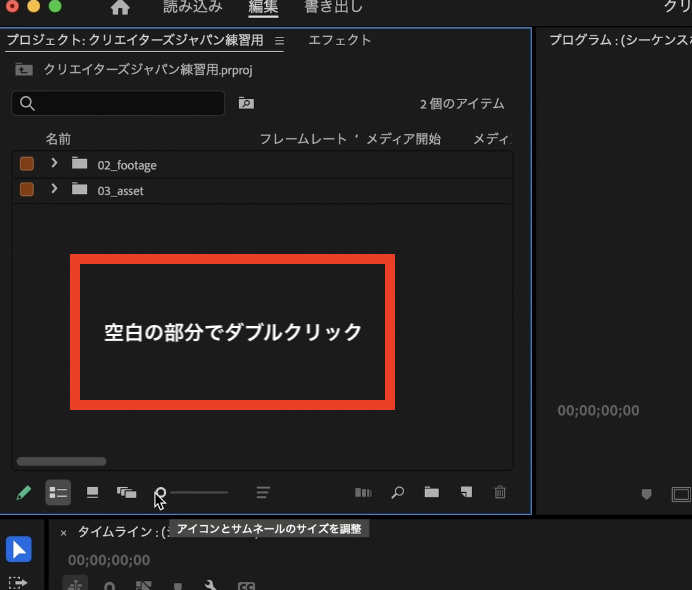Switch to freeform view

point(126,492)
